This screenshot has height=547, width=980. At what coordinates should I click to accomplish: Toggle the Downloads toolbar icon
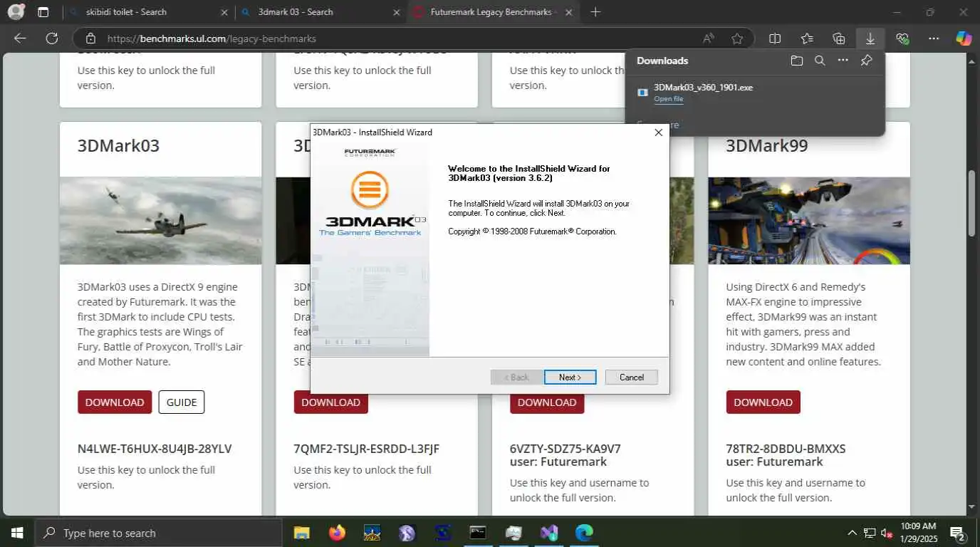pyautogui.click(x=870, y=38)
